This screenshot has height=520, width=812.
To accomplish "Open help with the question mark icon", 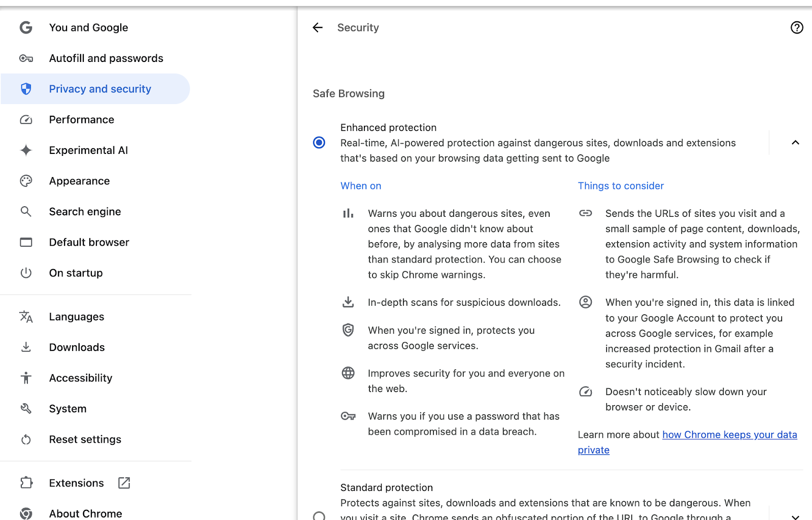I will click(797, 27).
